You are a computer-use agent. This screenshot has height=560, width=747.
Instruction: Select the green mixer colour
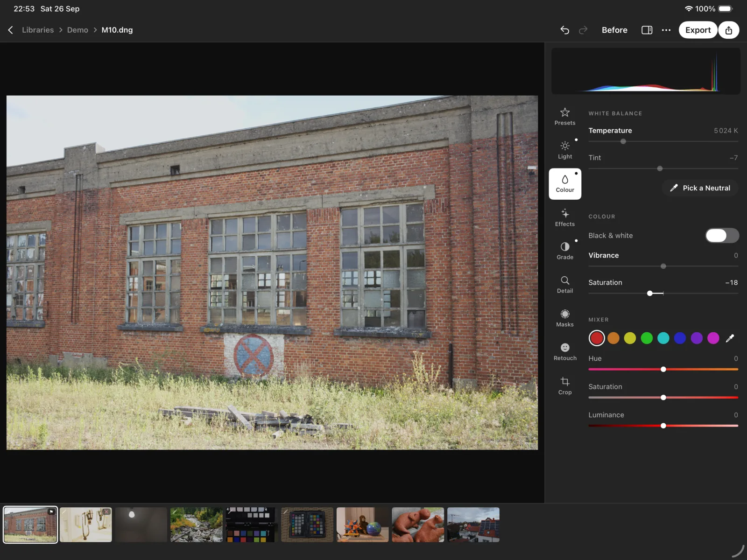tap(647, 338)
